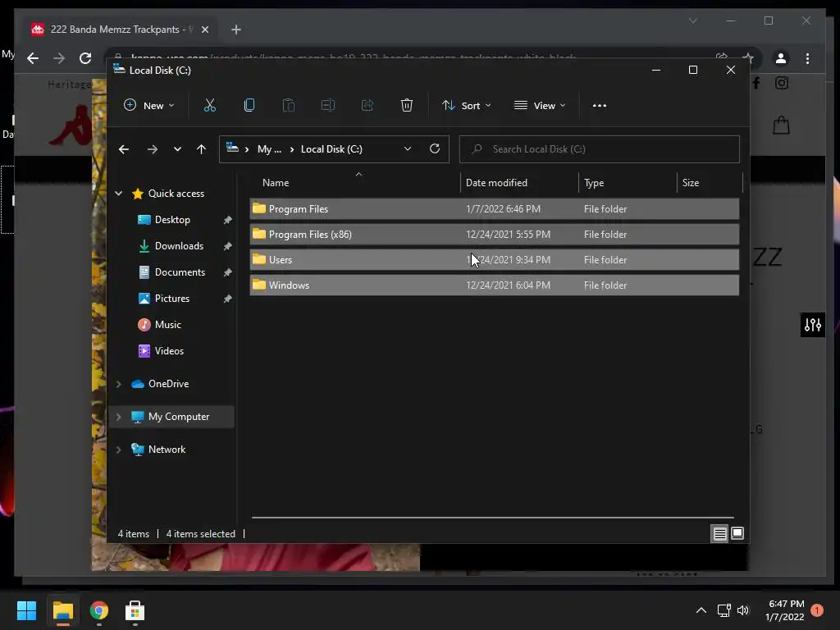Sort by Date modified column header
Screen dimensions: 840x630
[x=519, y=183]
